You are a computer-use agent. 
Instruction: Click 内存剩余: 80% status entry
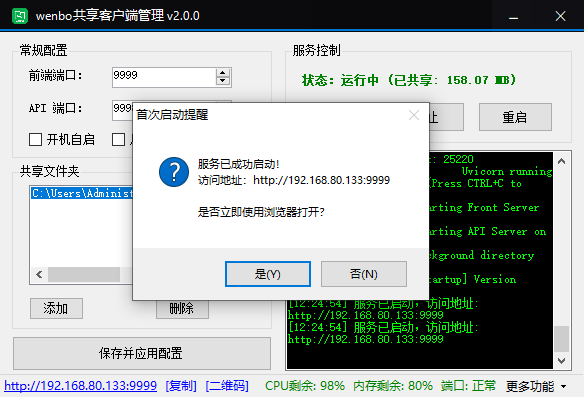[393, 386]
